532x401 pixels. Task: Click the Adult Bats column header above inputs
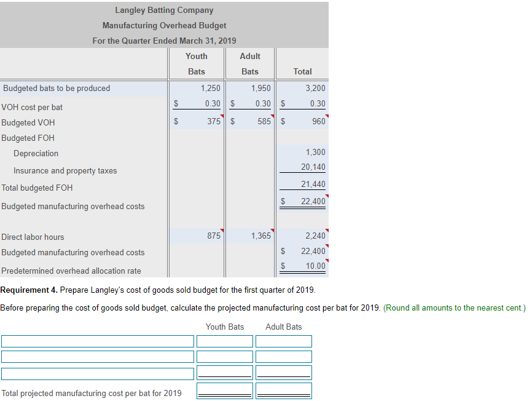pyautogui.click(x=284, y=327)
